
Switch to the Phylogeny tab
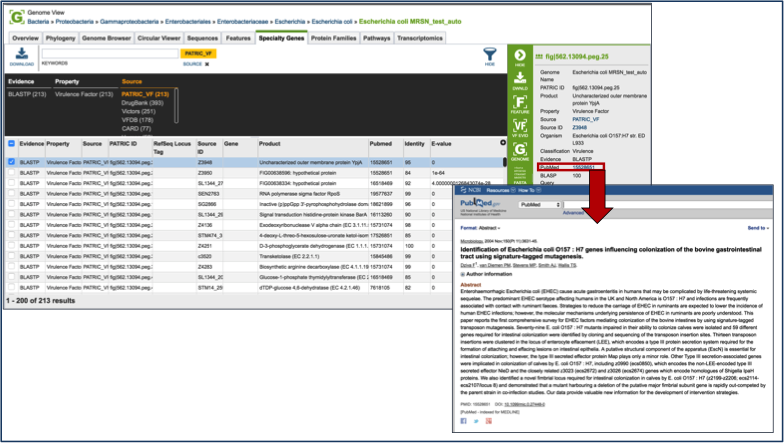click(x=60, y=38)
